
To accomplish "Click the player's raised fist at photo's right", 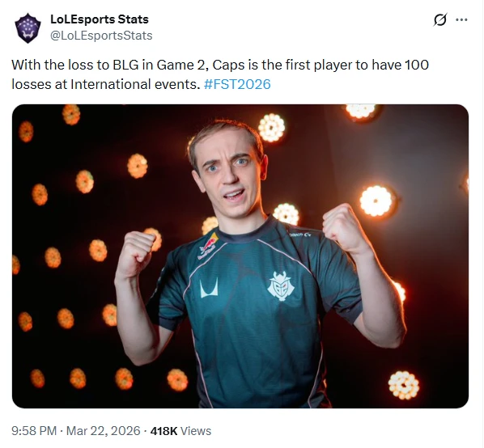I will pyautogui.click(x=344, y=225).
